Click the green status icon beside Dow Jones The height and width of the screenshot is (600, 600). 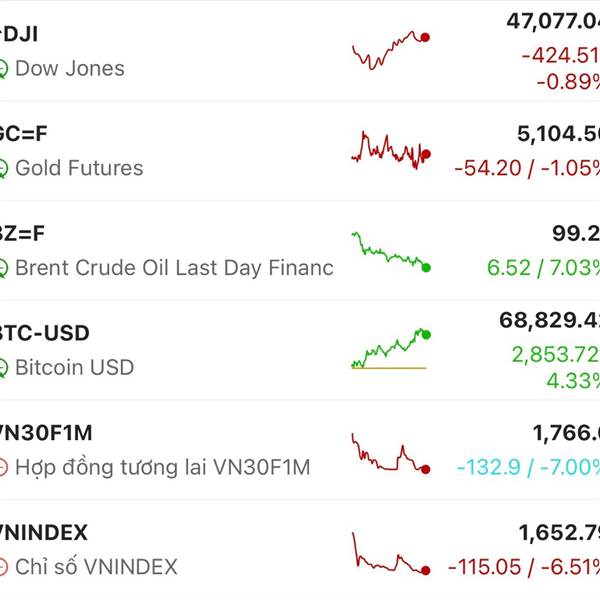4,69
